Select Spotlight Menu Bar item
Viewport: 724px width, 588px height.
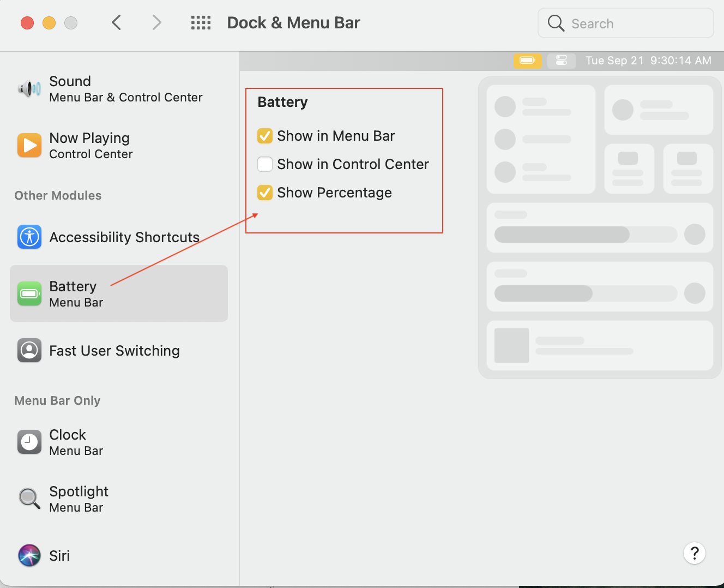[119, 499]
